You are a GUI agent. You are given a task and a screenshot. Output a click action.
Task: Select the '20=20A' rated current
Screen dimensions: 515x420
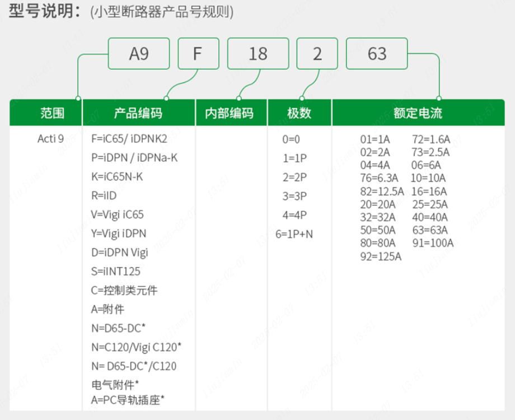[378, 204]
